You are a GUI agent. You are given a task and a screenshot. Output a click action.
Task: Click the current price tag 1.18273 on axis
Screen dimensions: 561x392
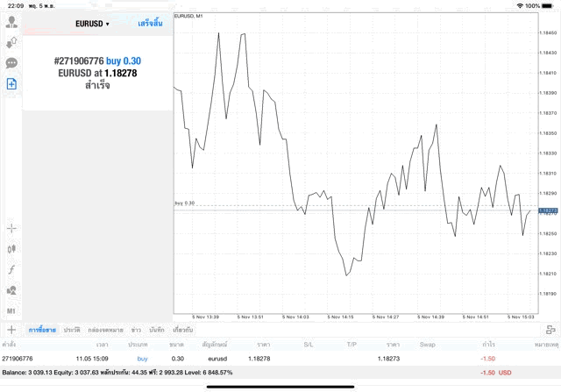tap(548, 210)
